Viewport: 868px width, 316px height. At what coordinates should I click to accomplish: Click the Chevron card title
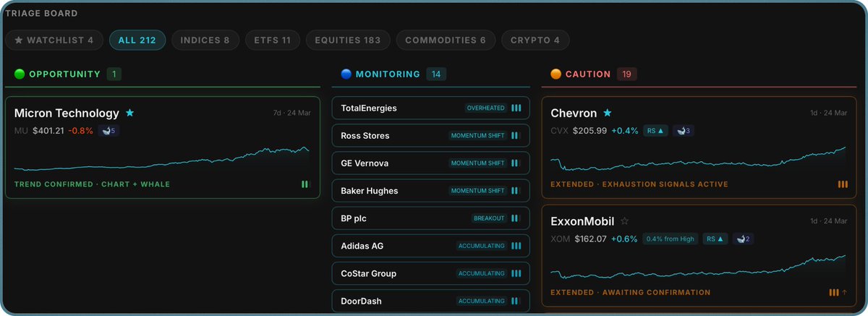click(574, 113)
